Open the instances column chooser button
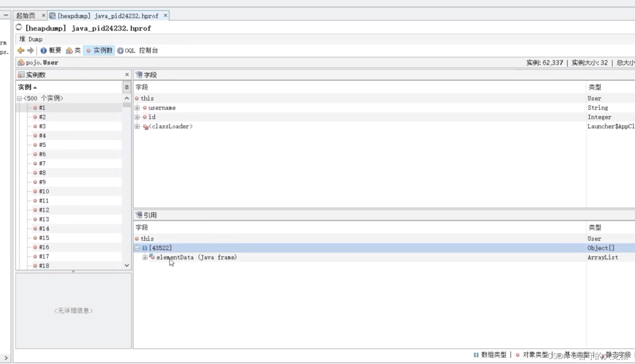This screenshot has height=364, width=635. pyautogui.click(x=126, y=87)
